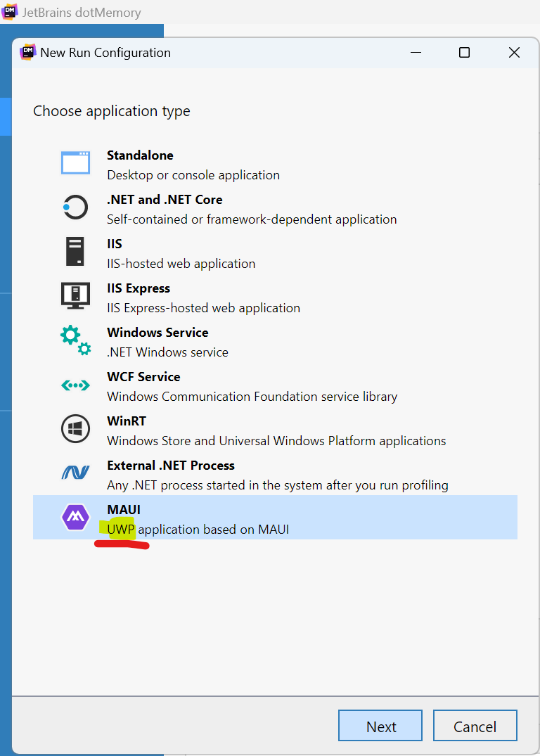This screenshot has height=756, width=540.
Task: Click 'Any .NET process started in the system' text
Action: point(278,485)
